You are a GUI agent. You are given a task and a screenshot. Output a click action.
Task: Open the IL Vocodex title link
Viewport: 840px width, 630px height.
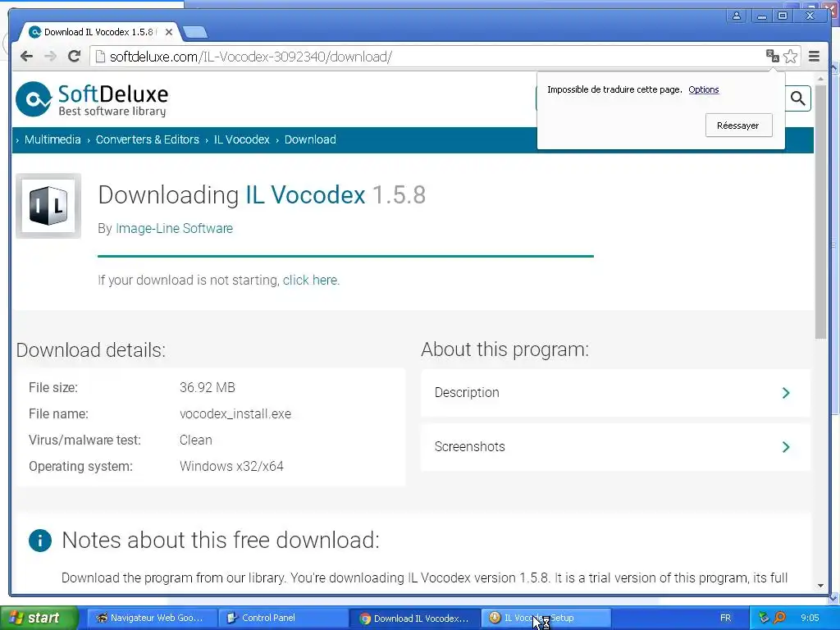click(305, 194)
